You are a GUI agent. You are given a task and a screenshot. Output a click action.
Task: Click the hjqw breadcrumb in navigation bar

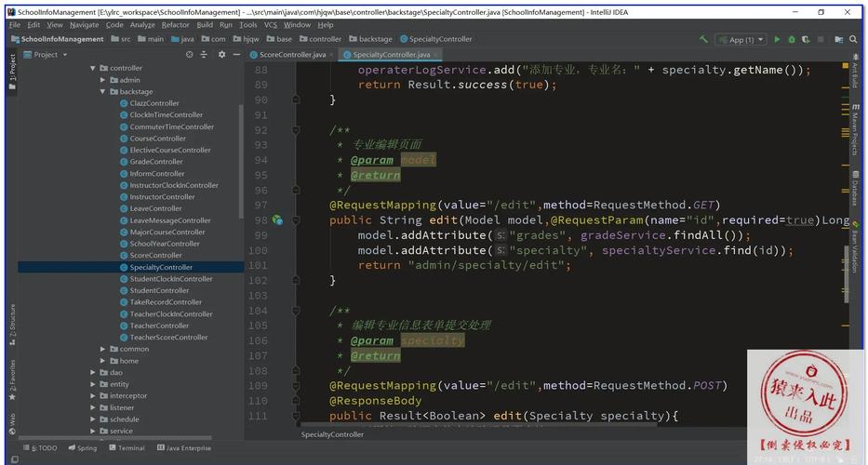click(x=246, y=39)
